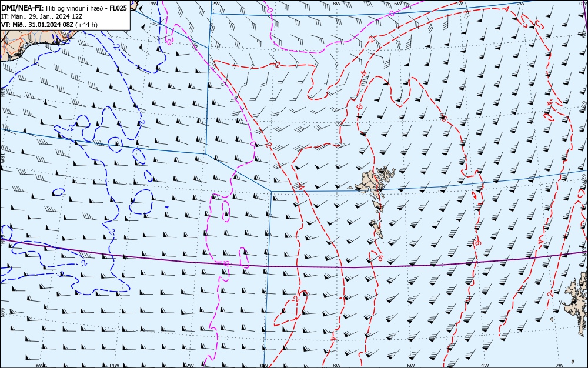The height and width of the screenshot is (368, 588).
Task: Click the 10W longitude label
Action: [x=262, y=366]
